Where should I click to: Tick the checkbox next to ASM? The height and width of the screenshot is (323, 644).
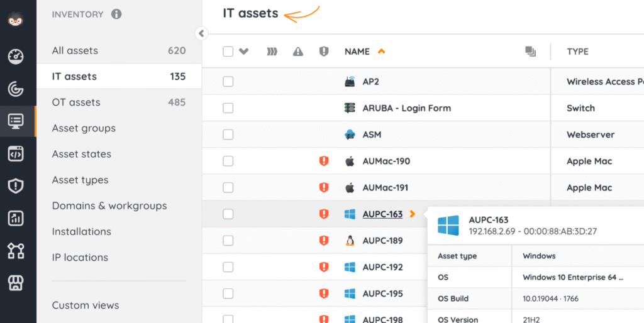pyautogui.click(x=228, y=134)
